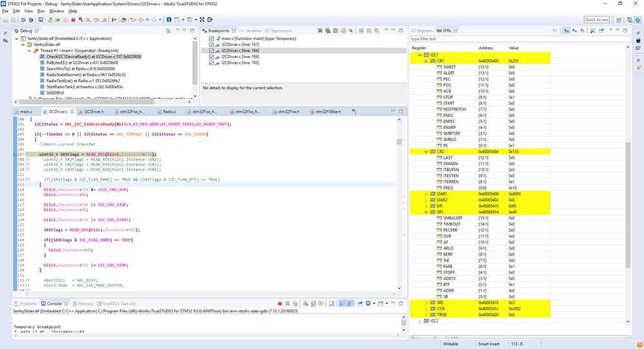
Task: Select binary format icon in SFRs view
Action: coord(582,30)
